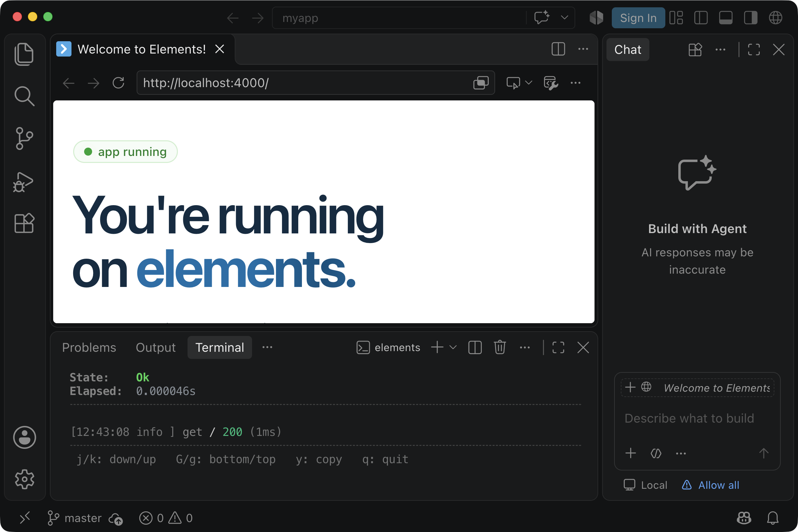The height and width of the screenshot is (532, 798).
Task: Open new terminal profile dropdown chevron
Action: point(453,347)
